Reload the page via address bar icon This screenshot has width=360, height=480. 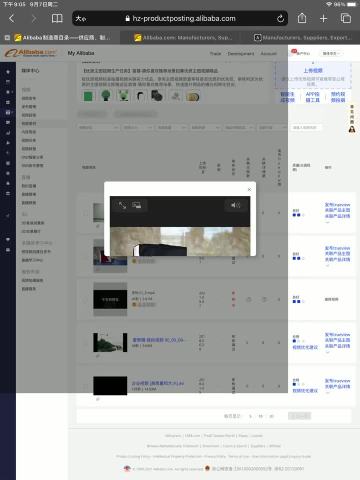click(280, 19)
